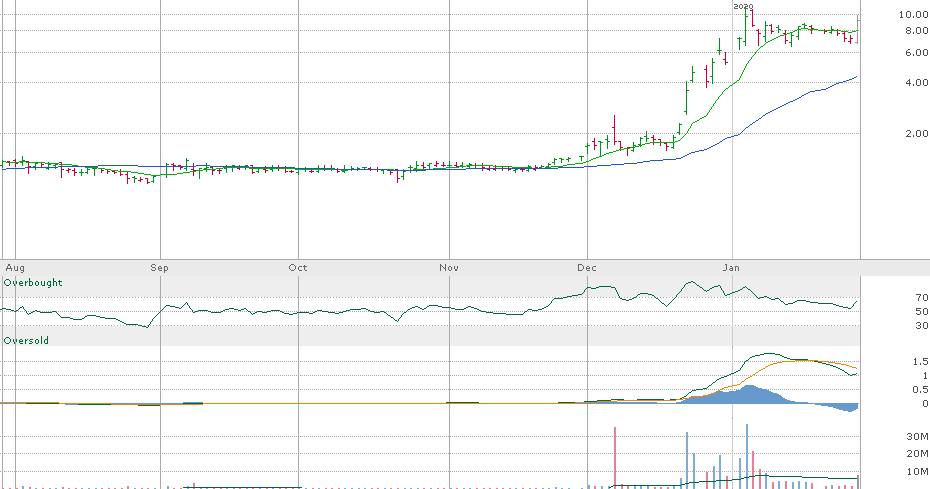The width and height of the screenshot is (930, 489).
Task: Click the 30M volume axis label
Action: 917,436
